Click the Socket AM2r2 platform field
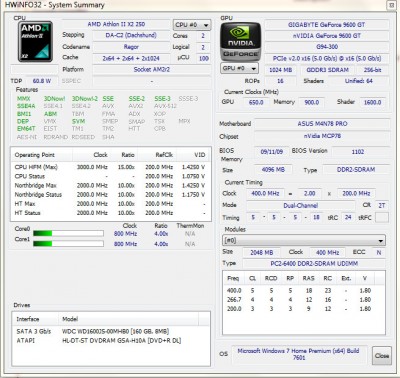This screenshot has height=378, width=400. point(152,70)
